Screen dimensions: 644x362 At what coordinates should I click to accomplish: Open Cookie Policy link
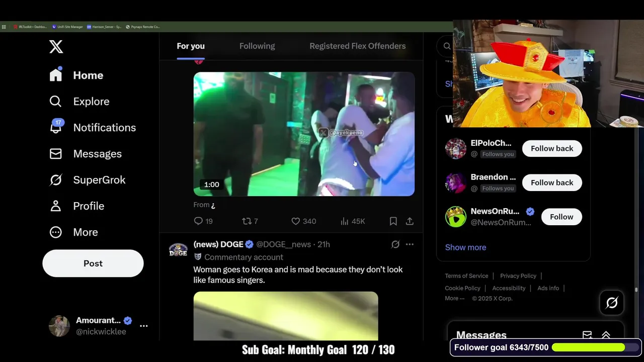click(462, 288)
